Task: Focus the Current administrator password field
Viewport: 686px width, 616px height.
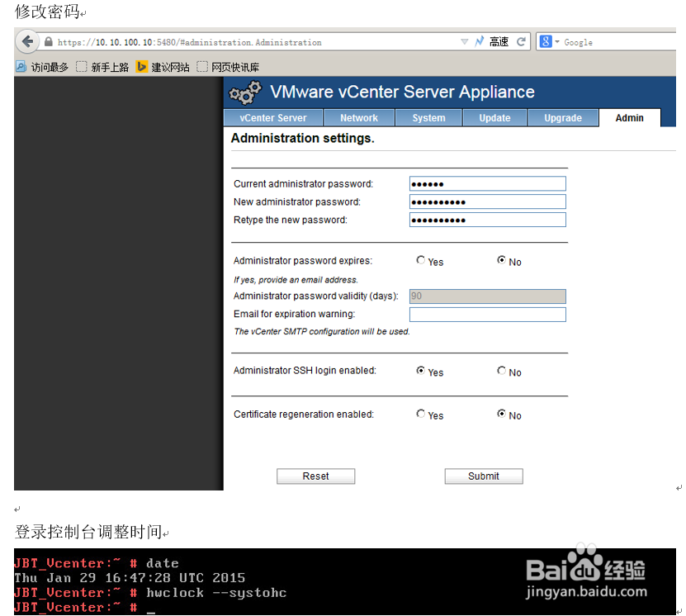Action: [487, 184]
